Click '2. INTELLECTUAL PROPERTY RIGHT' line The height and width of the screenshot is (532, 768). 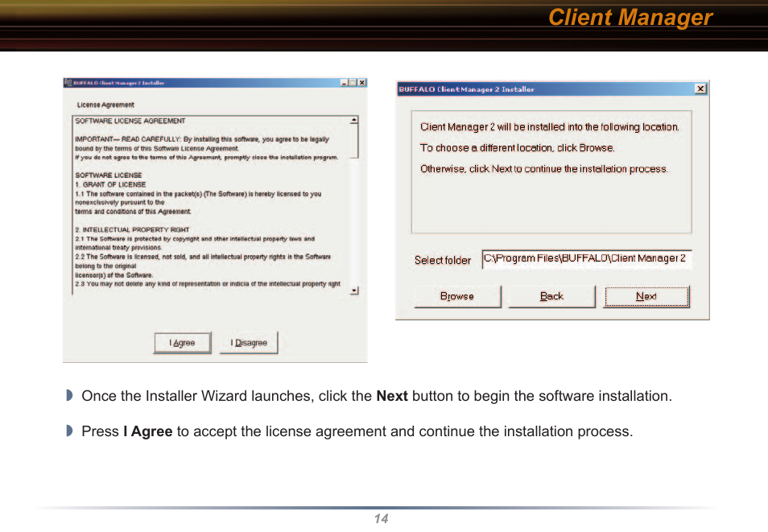[132, 229]
